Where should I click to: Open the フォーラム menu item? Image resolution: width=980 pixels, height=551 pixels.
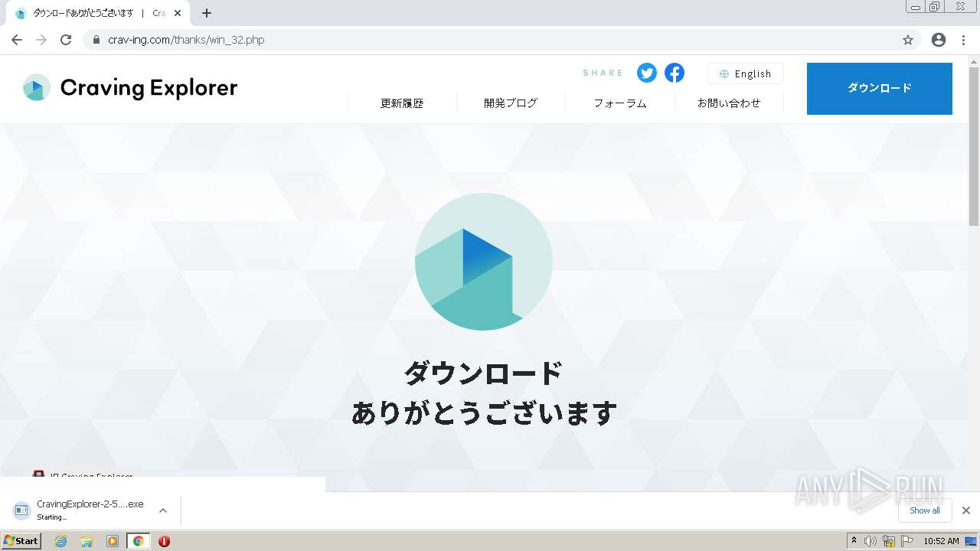pos(620,103)
